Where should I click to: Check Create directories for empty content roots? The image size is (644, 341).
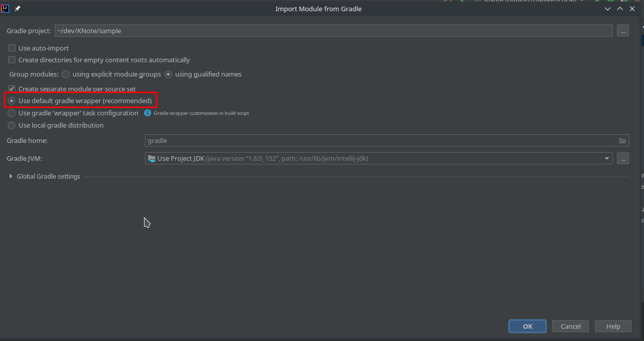12,60
